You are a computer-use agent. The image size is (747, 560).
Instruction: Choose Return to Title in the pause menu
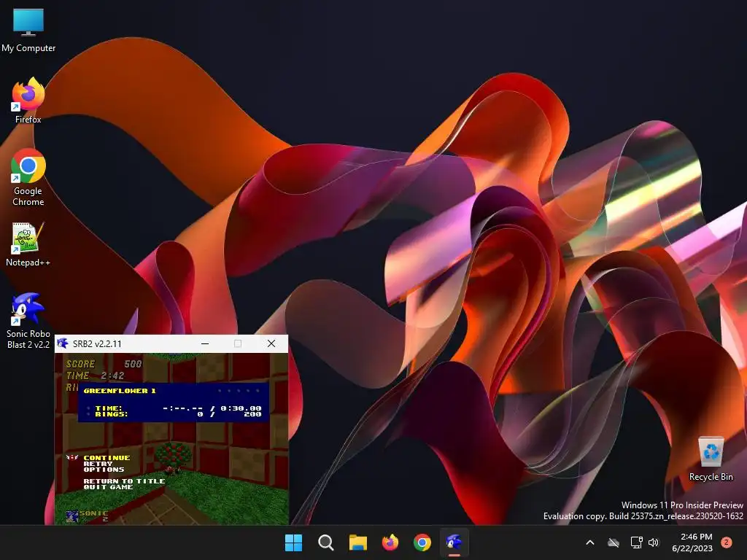(x=124, y=481)
